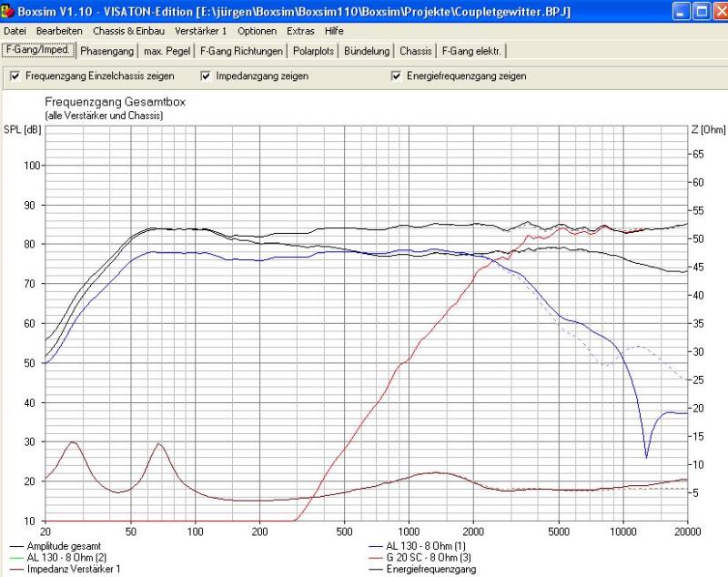Open the Verstärker 1 menu
Image resolution: width=728 pixels, height=577 pixels.
pyautogui.click(x=200, y=31)
